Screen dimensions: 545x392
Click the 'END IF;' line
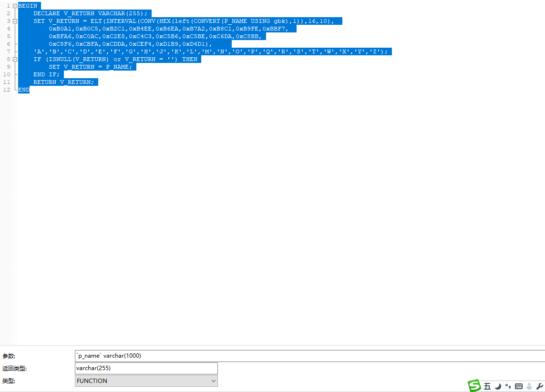pyautogui.click(x=46, y=75)
